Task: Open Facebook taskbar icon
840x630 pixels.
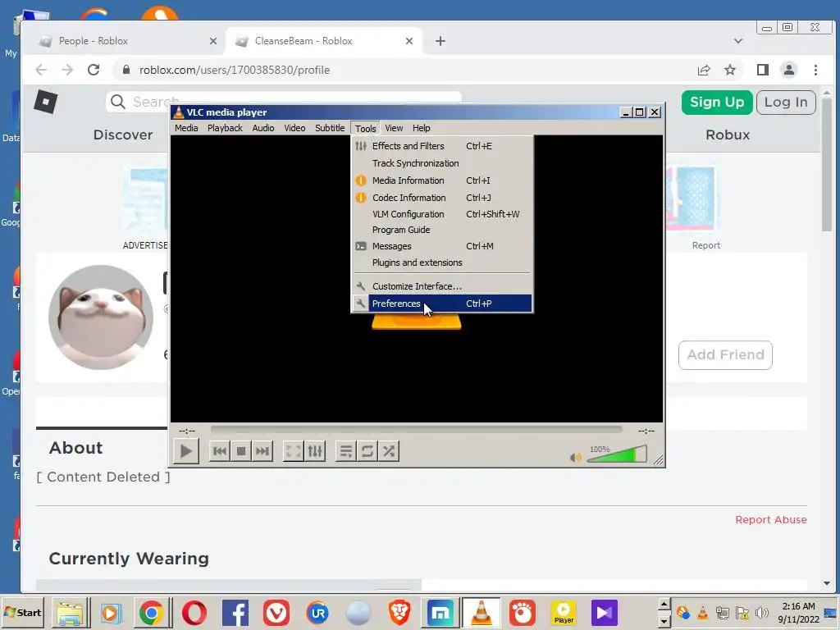Action: [x=235, y=612]
